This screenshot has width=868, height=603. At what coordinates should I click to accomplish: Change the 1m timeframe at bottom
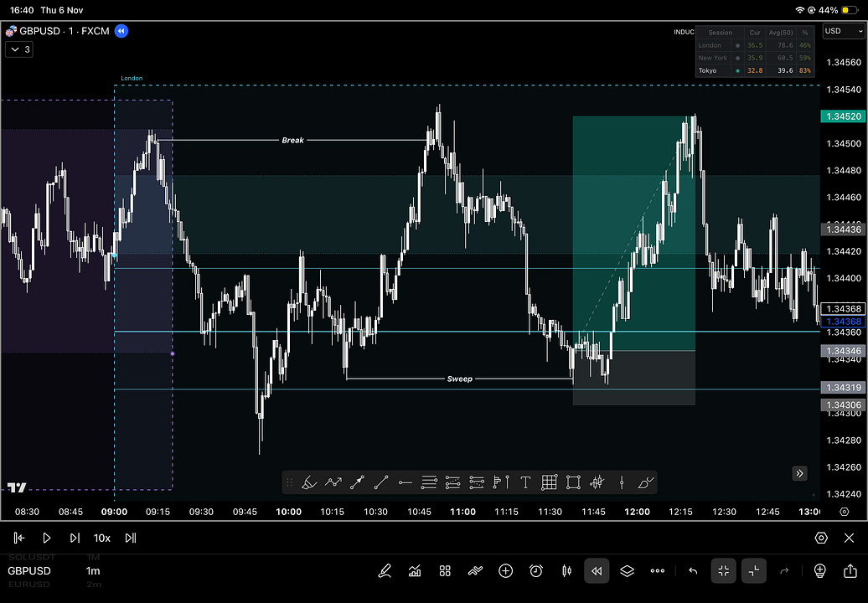pyautogui.click(x=93, y=571)
